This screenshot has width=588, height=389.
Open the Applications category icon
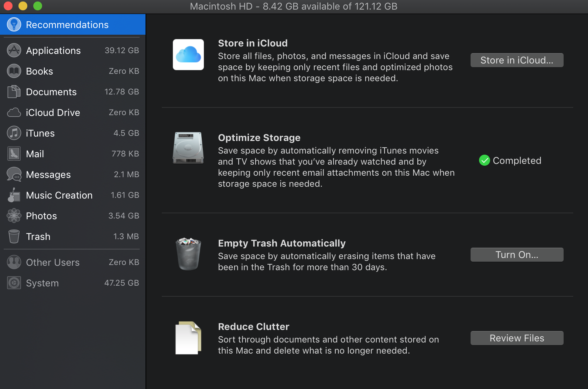14,51
